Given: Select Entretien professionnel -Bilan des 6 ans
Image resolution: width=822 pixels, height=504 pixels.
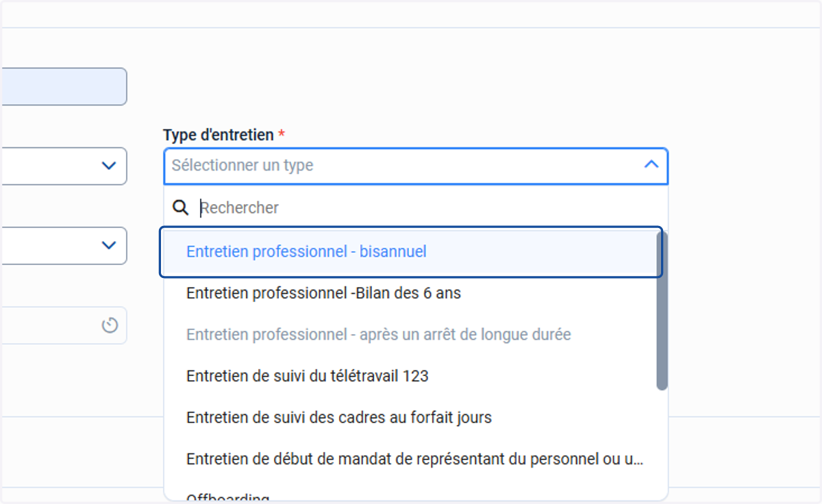Looking at the screenshot, I should 410,293.
